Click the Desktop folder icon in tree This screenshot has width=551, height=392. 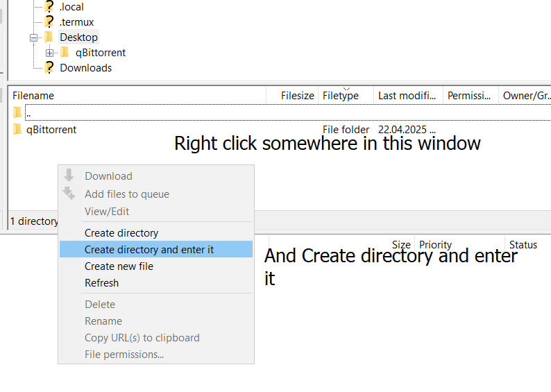click(49, 37)
